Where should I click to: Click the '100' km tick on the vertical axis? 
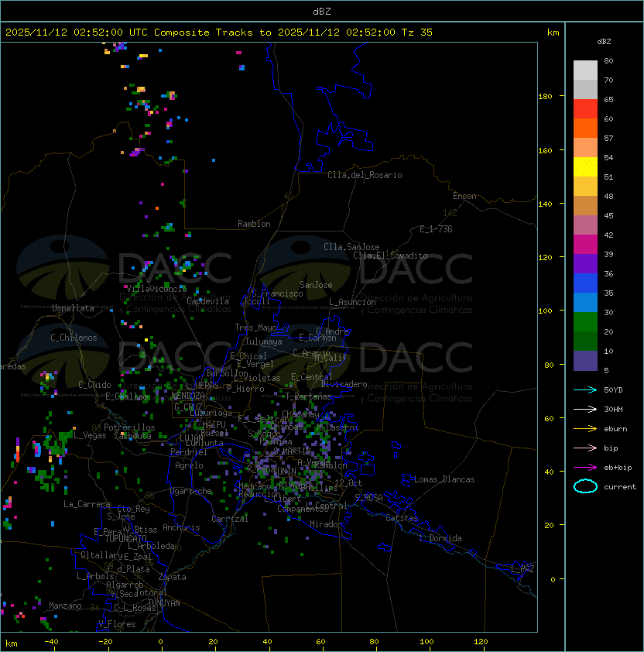[x=545, y=311]
